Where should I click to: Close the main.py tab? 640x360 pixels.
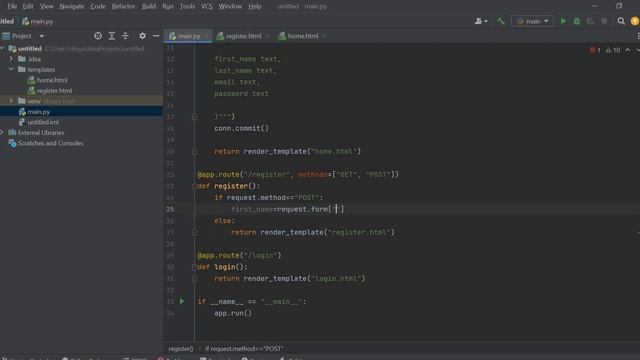(206, 36)
